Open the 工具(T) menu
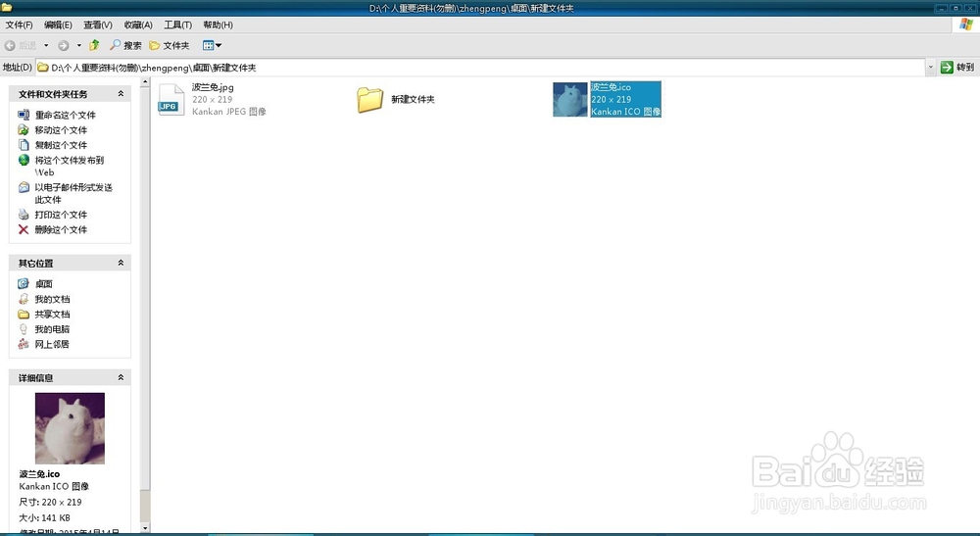 tap(177, 25)
